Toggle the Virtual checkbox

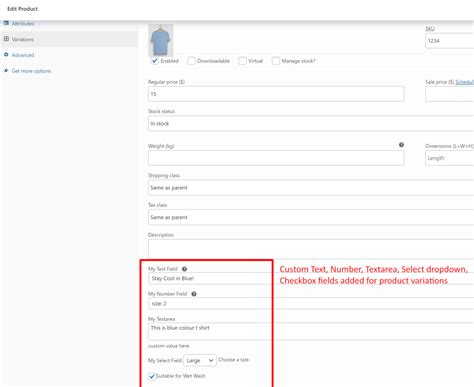[242, 61]
